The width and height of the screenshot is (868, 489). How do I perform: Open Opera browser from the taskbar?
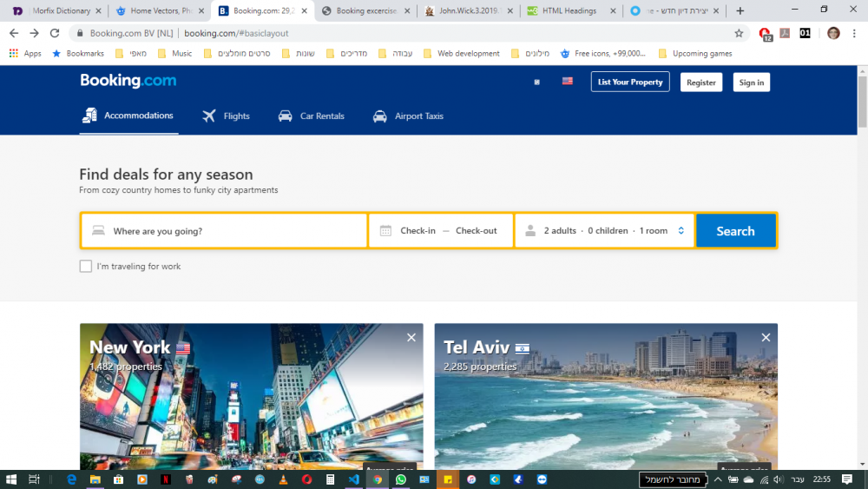click(x=306, y=479)
